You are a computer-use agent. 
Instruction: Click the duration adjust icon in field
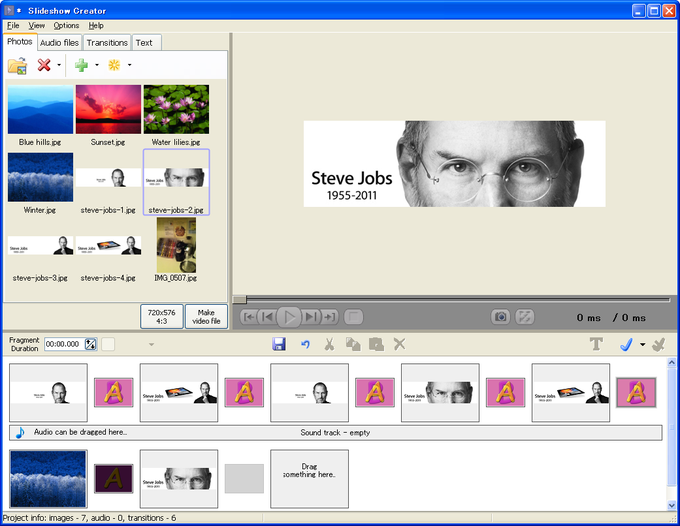click(91, 344)
